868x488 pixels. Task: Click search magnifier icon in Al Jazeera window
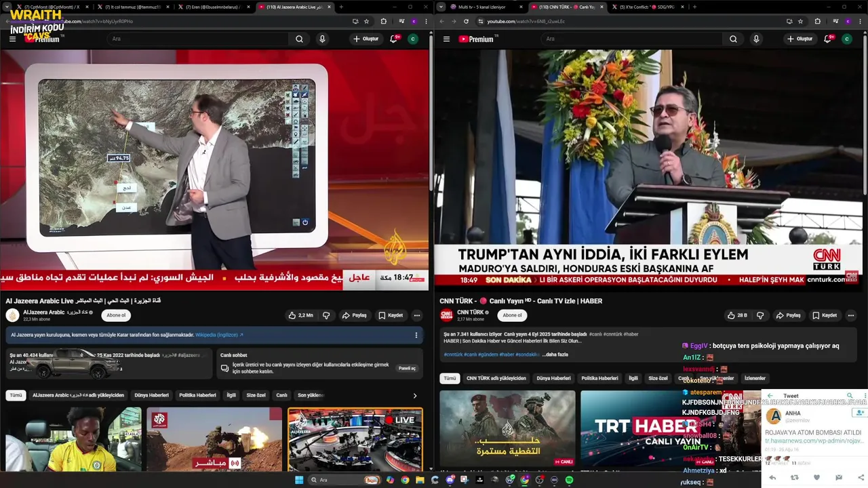click(x=299, y=39)
